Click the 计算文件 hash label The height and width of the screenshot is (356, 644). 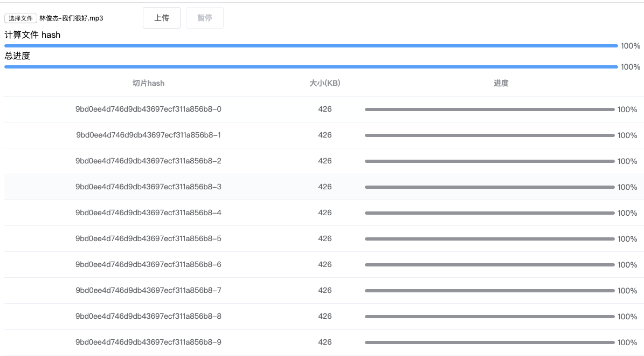32,35
